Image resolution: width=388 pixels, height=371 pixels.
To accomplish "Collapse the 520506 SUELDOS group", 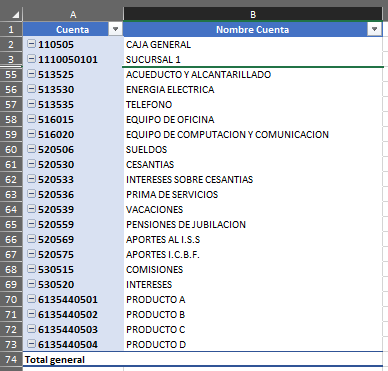I will pos(31,149).
